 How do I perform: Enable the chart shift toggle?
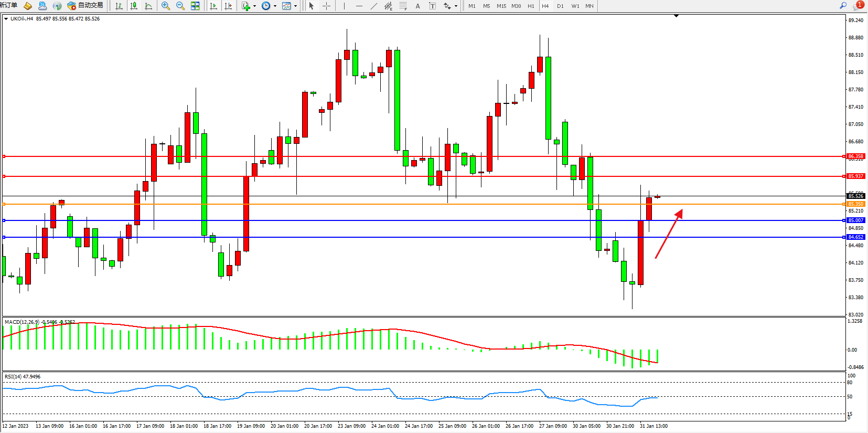pyautogui.click(x=228, y=6)
